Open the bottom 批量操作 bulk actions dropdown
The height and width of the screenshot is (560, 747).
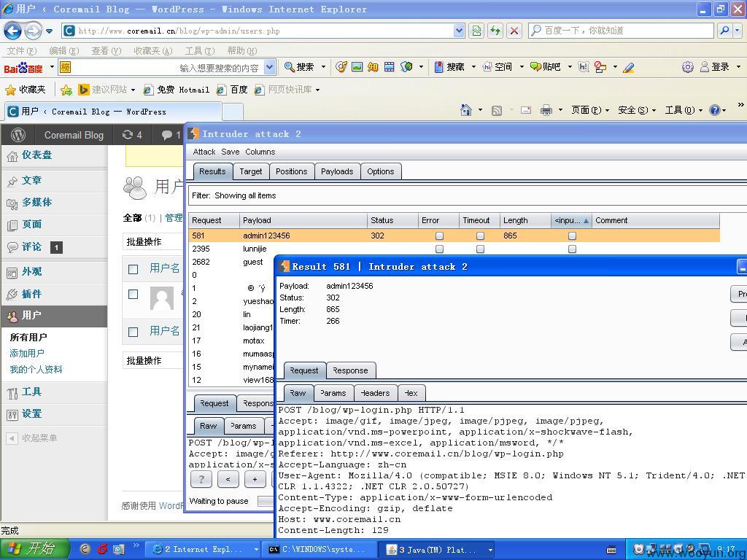(153, 361)
